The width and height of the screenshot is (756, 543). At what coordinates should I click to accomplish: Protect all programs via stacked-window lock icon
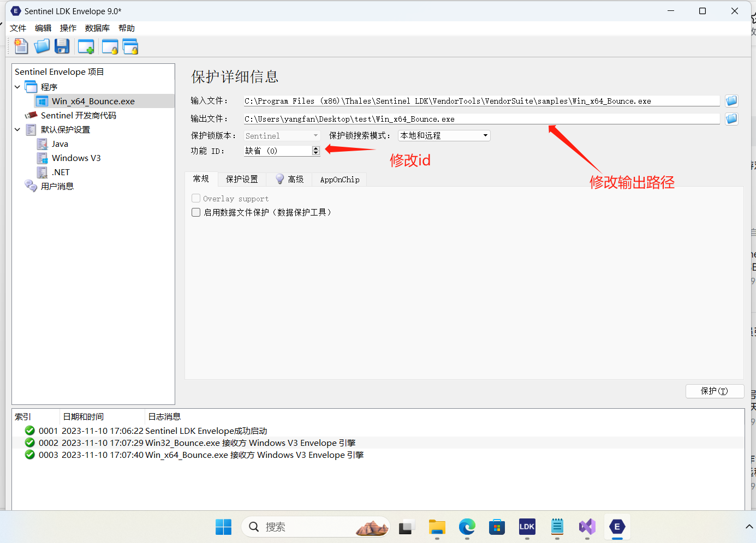pos(131,47)
